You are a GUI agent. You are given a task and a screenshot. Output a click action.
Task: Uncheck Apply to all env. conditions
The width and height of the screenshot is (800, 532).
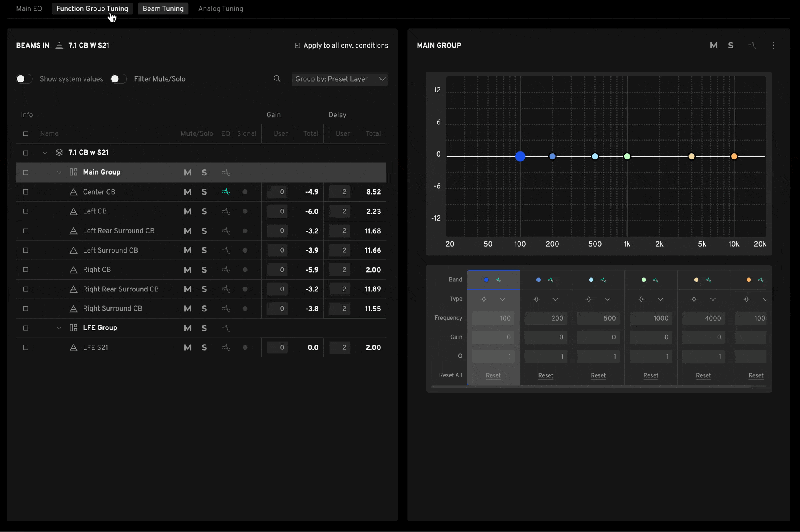click(297, 46)
